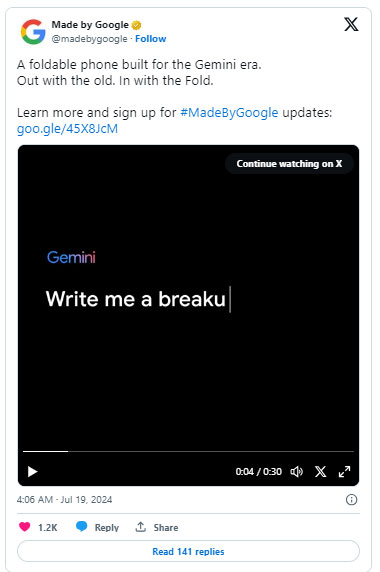Open the Made by Google profile avatar
Viewport: 380px width, 572px height.
coord(33,32)
